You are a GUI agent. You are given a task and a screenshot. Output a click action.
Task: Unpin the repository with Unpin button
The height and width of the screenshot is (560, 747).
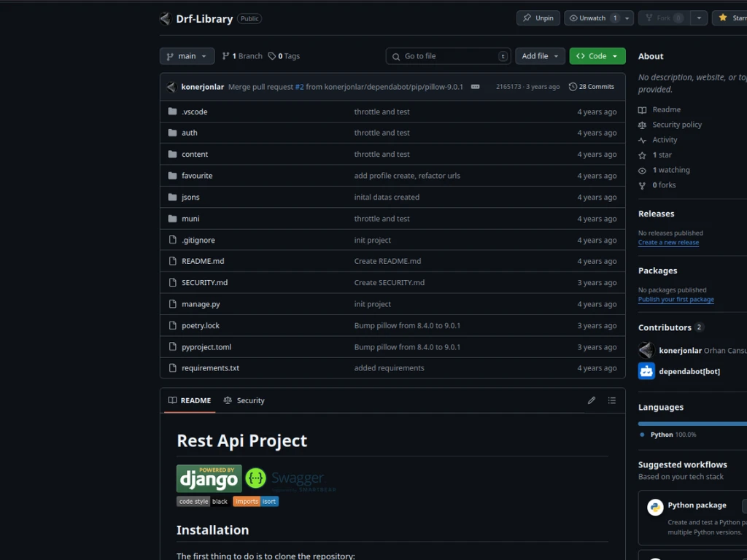tap(538, 18)
